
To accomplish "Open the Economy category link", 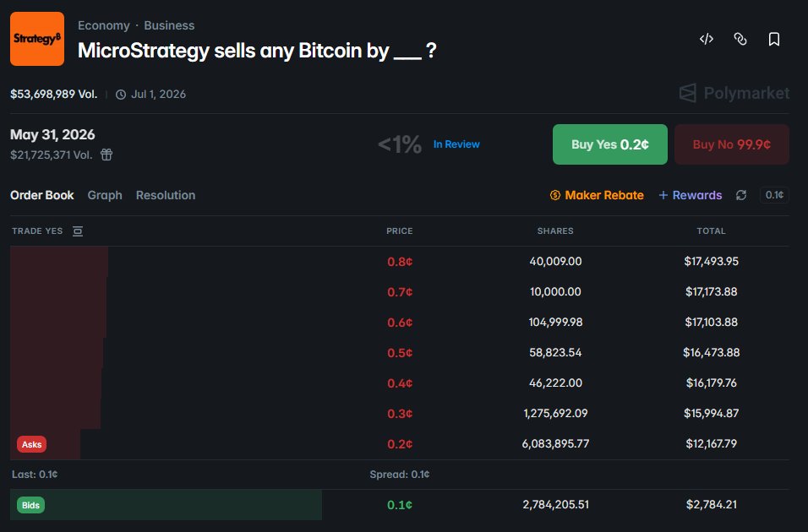I will [x=104, y=25].
